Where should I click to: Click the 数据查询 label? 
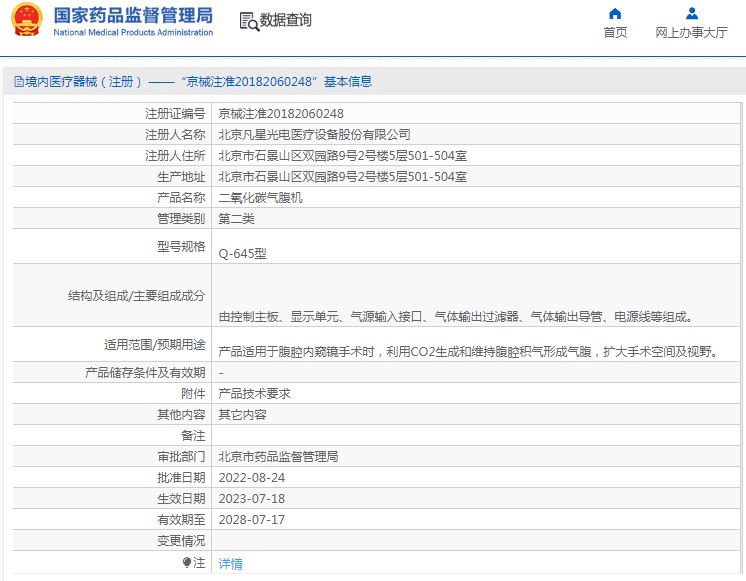click(285, 20)
